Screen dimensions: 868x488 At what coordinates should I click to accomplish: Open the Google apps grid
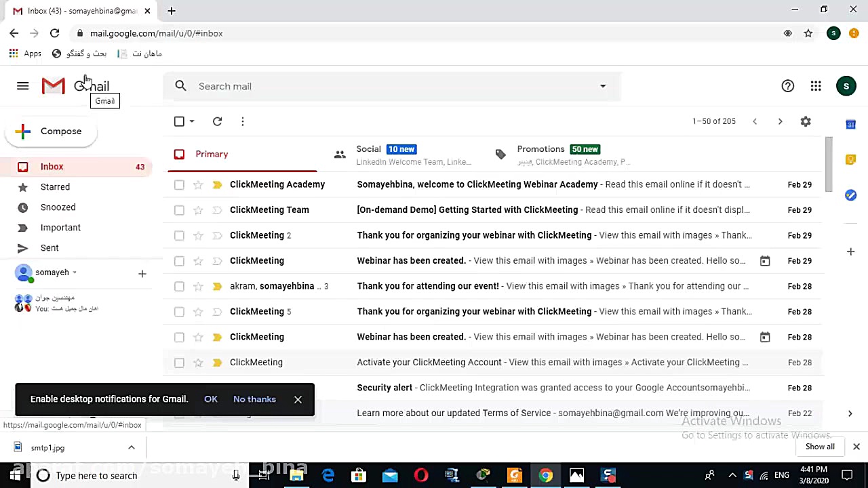[x=816, y=86]
